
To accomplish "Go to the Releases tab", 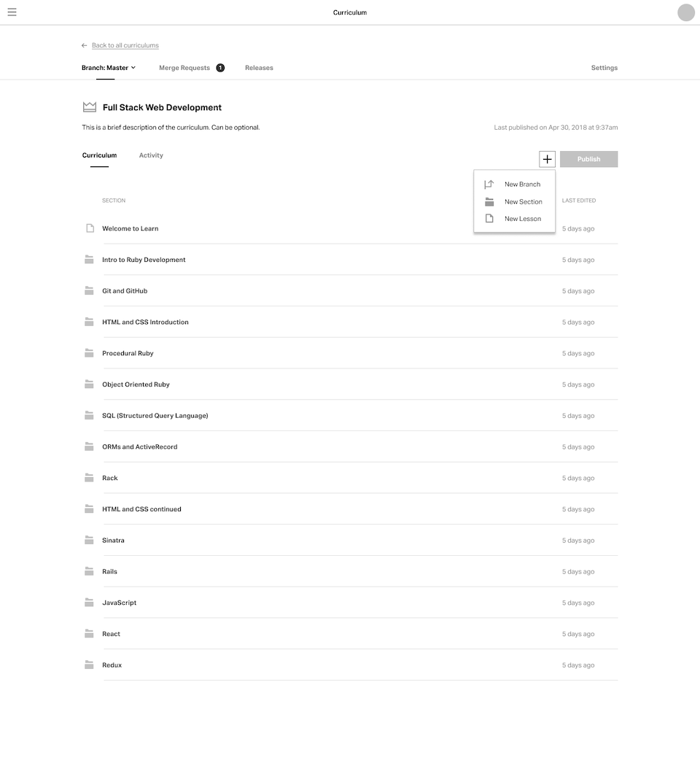I will (x=259, y=68).
